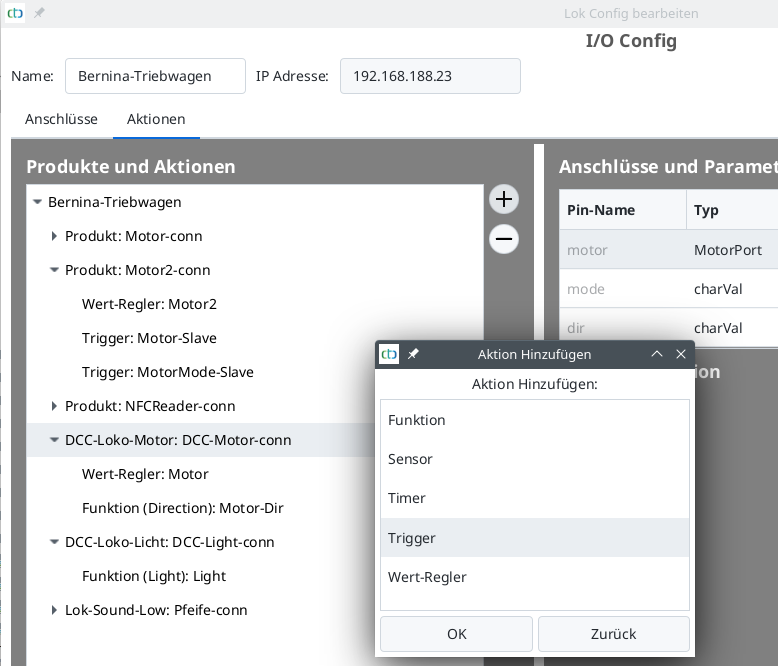Click the MotorPort type cell
The image size is (778, 666).
click(x=732, y=250)
